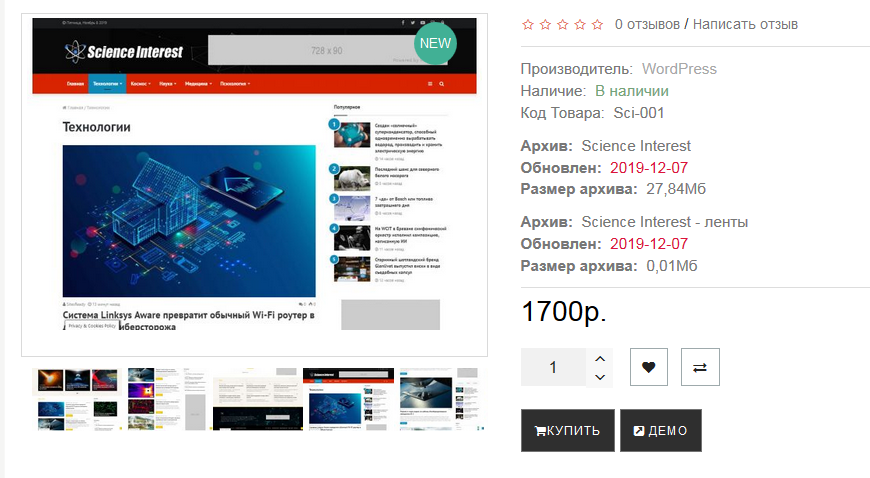Click the compare arrows icon button
The height and width of the screenshot is (478, 870).
click(700, 367)
